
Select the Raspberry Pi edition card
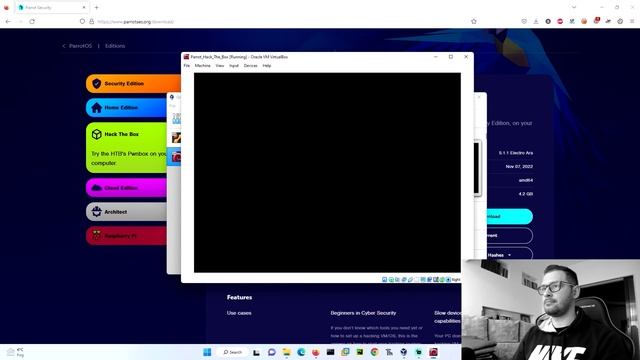pyautogui.click(x=127, y=236)
